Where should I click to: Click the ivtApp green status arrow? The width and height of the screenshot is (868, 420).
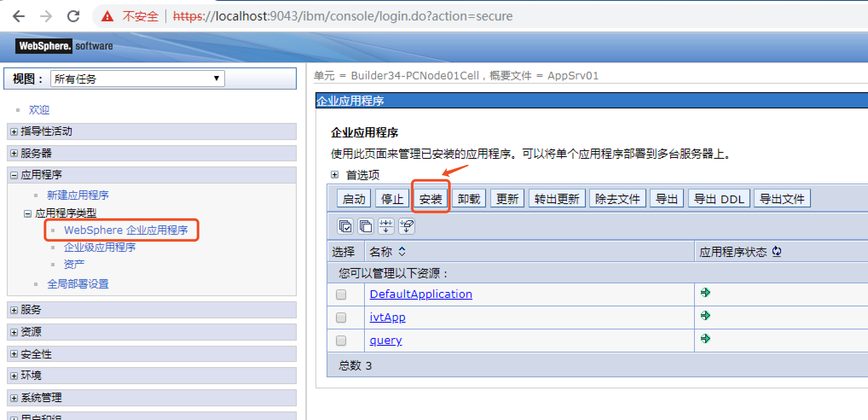pyautogui.click(x=706, y=315)
